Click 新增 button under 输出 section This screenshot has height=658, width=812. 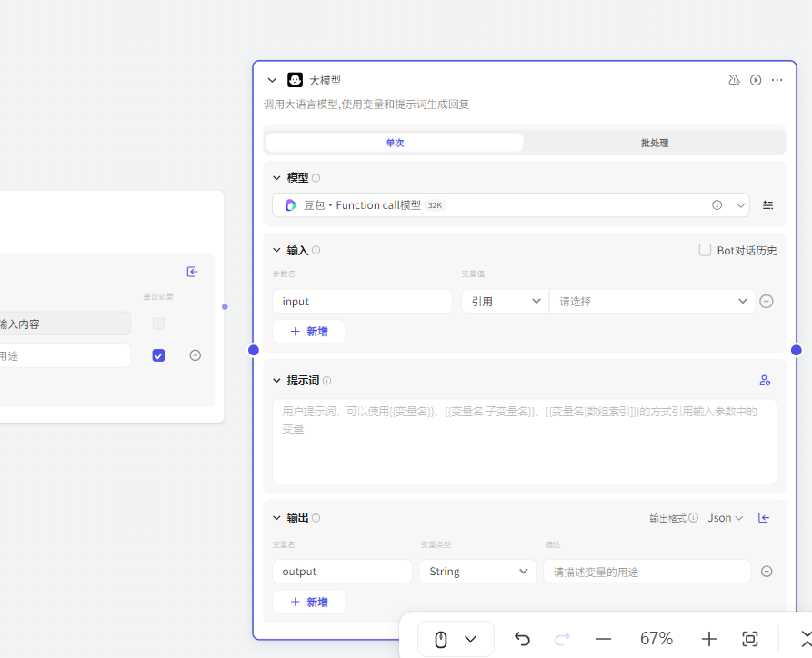(x=308, y=602)
